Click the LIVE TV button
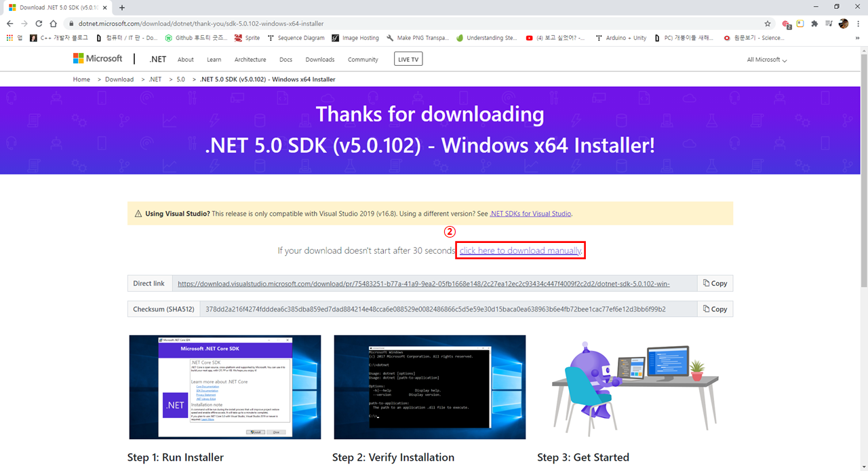Image resolution: width=868 pixels, height=471 pixels. click(x=408, y=60)
